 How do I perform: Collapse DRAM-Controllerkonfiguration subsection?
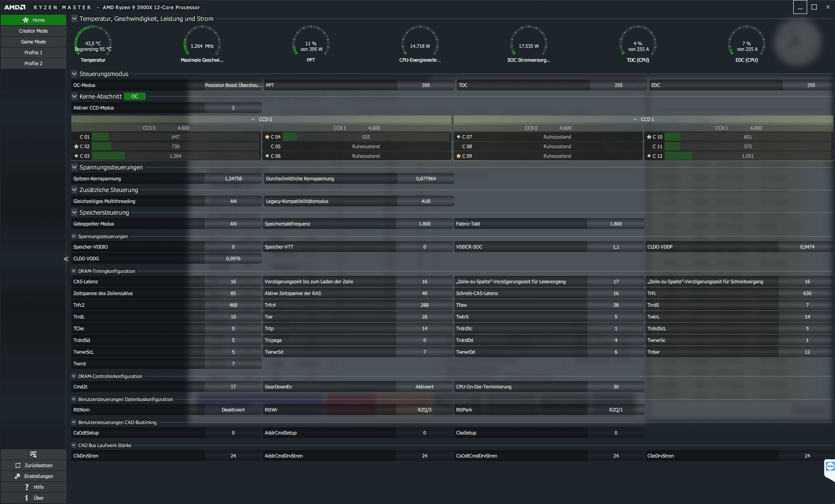pyautogui.click(x=74, y=376)
